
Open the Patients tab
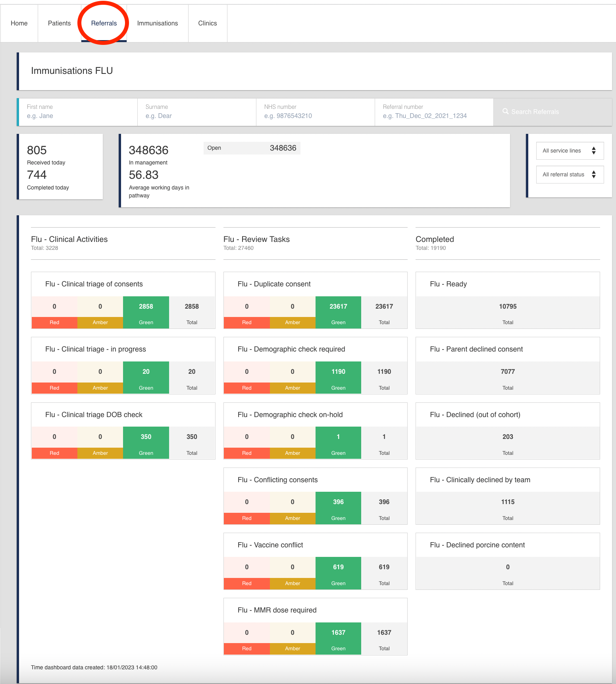click(59, 23)
